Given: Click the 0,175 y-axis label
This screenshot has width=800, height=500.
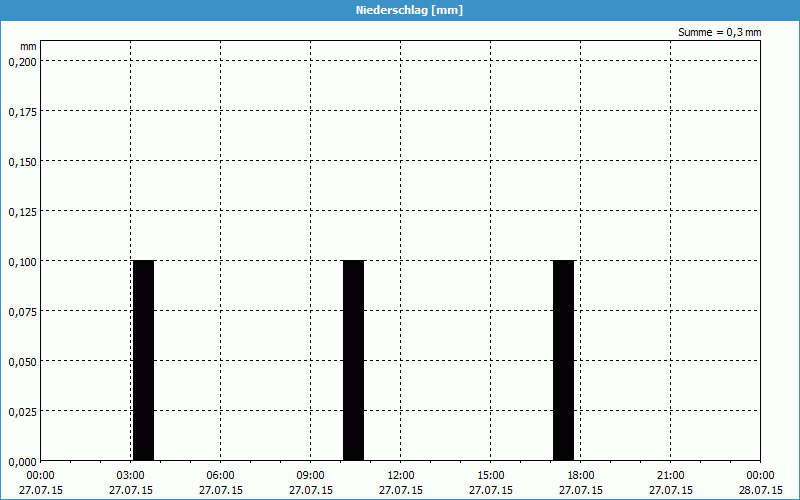Looking at the screenshot, I should [21, 111].
